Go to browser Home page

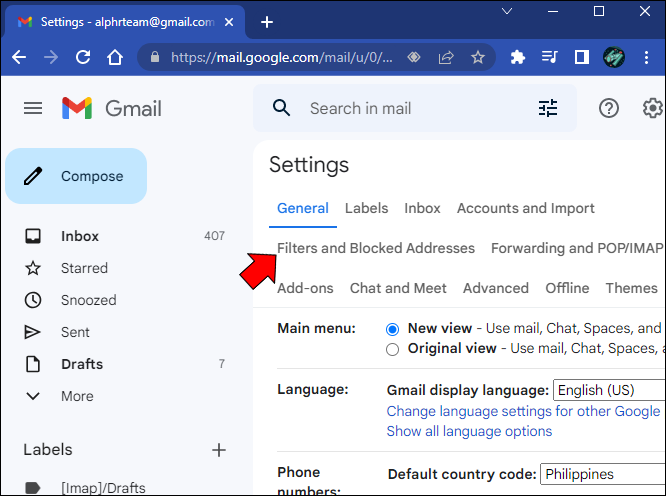tap(115, 57)
